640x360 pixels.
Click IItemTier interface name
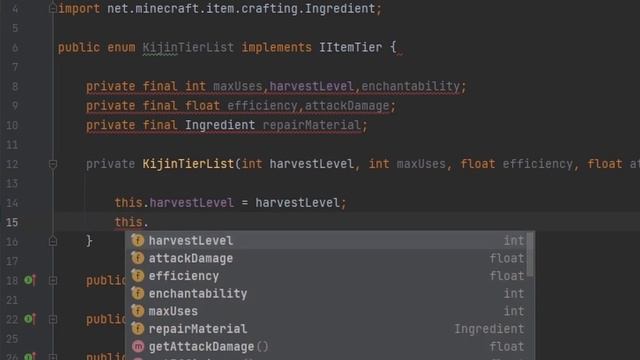click(351, 47)
